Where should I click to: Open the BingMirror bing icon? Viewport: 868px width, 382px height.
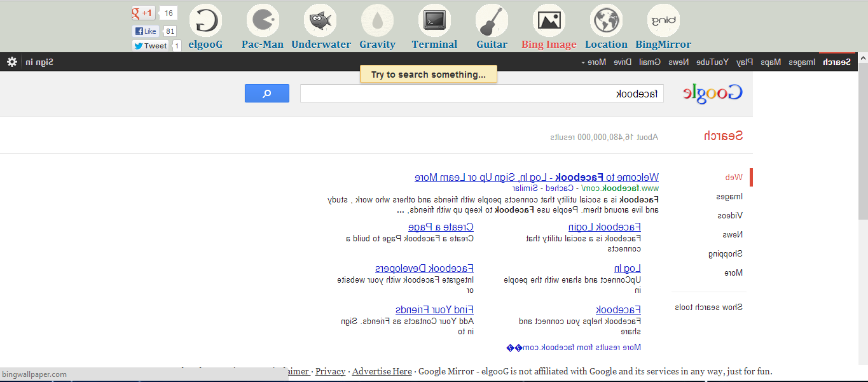click(663, 20)
